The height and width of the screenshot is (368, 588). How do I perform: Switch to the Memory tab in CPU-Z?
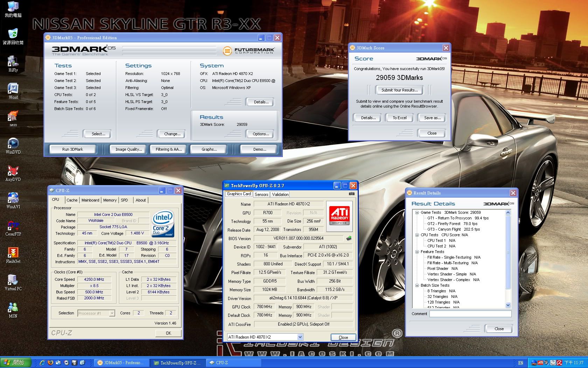pos(110,200)
